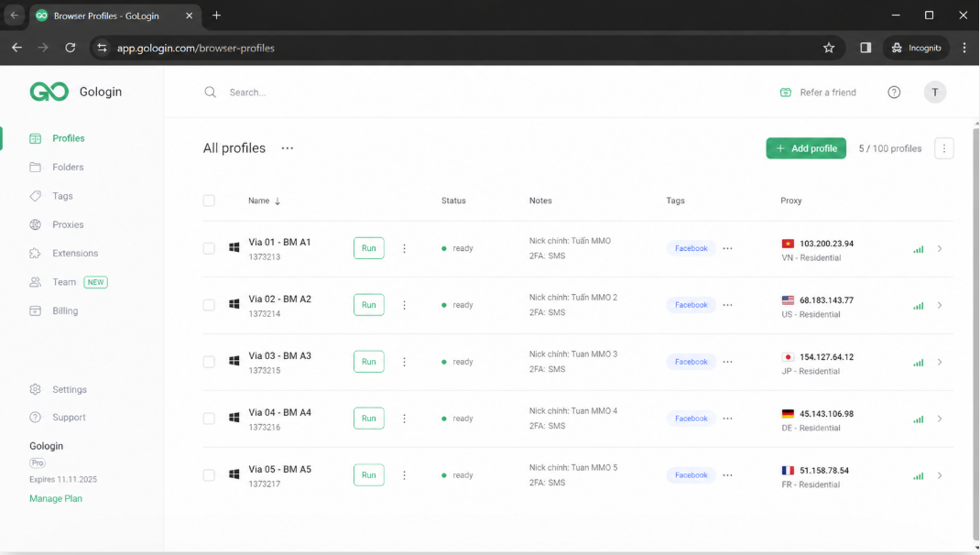
Task: Click the Billing card icon in the sidebar
Action: click(35, 310)
